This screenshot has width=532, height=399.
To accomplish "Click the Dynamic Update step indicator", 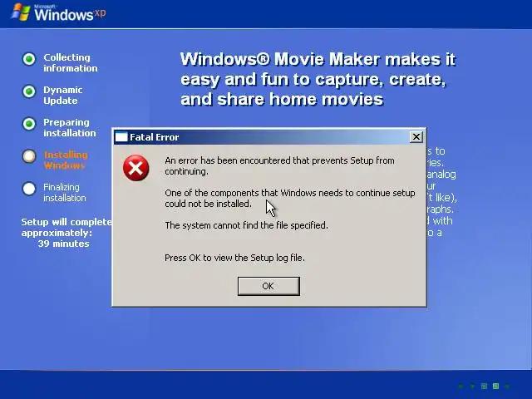I will [29, 91].
